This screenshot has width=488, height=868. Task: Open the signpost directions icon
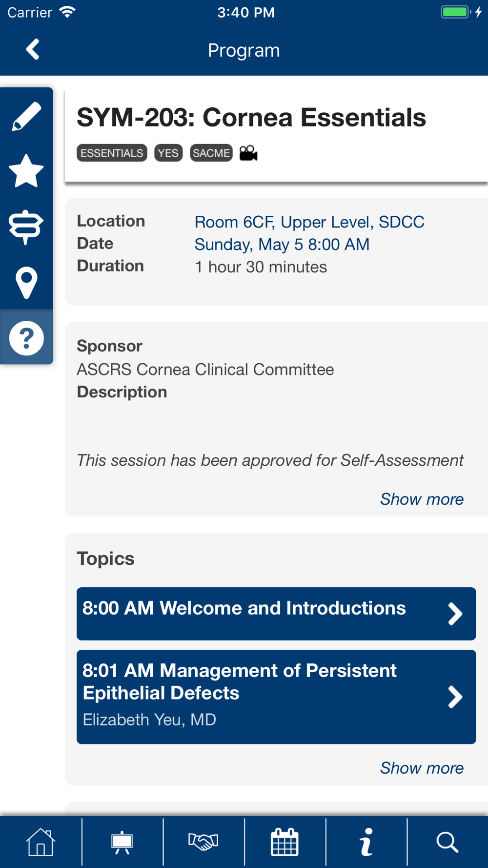point(26,227)
